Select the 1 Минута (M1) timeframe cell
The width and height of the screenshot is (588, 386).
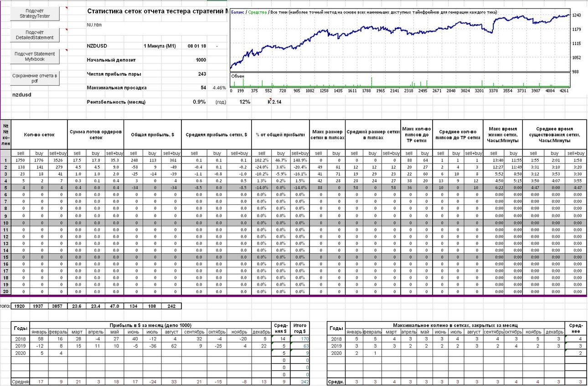coord(160,46)
